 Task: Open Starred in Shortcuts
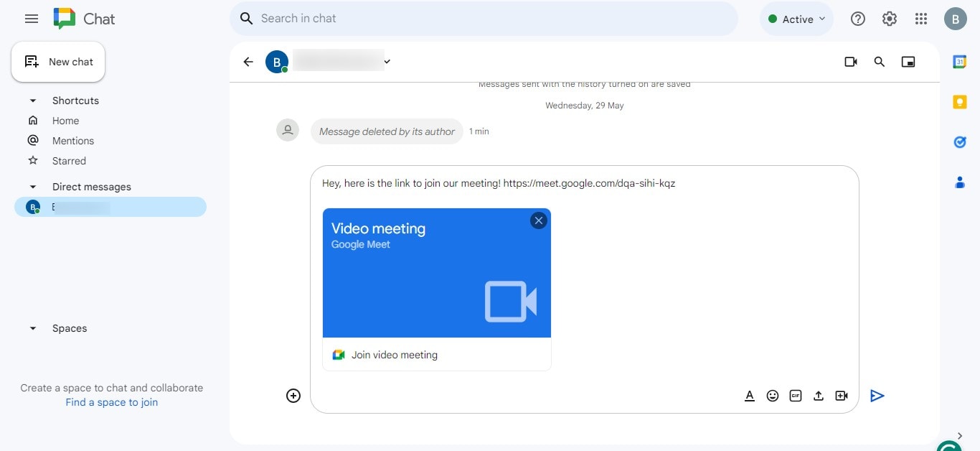click(x=69, y=161)
